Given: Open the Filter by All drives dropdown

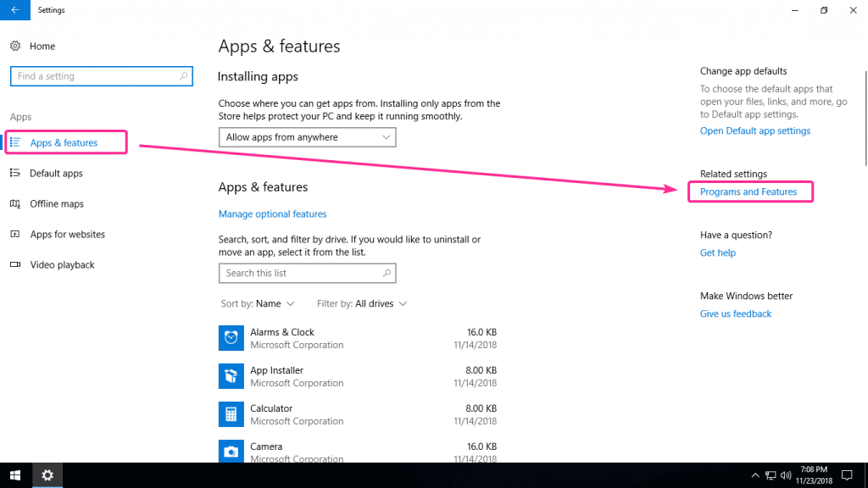Looking at the screenshot, I should pos(361,302).
